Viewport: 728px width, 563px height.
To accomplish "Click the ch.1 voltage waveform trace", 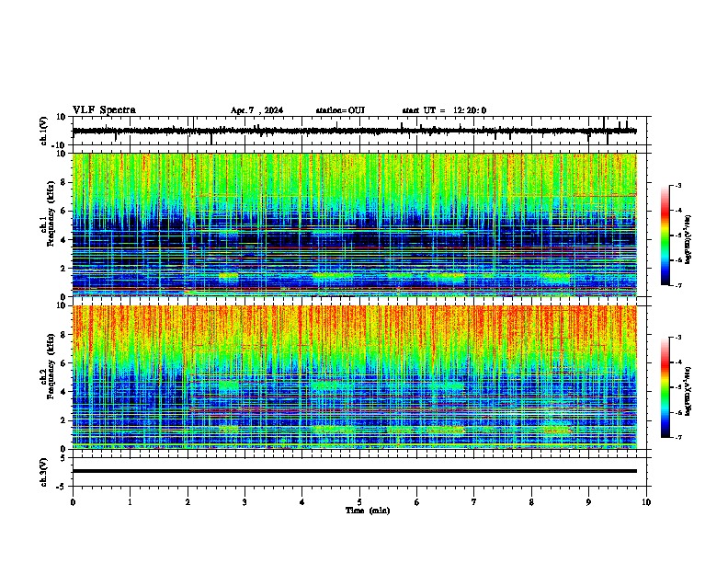I will [x=354, y=132].
